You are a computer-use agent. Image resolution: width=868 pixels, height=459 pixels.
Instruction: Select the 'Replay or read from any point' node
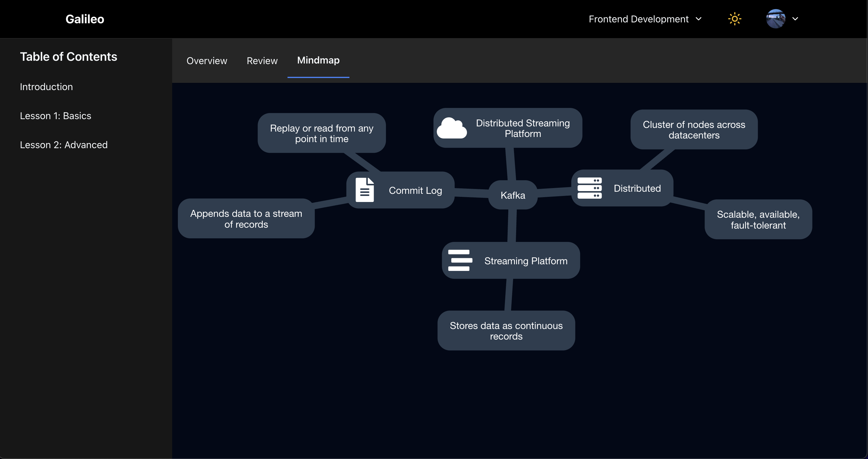[x=321, y=133]
